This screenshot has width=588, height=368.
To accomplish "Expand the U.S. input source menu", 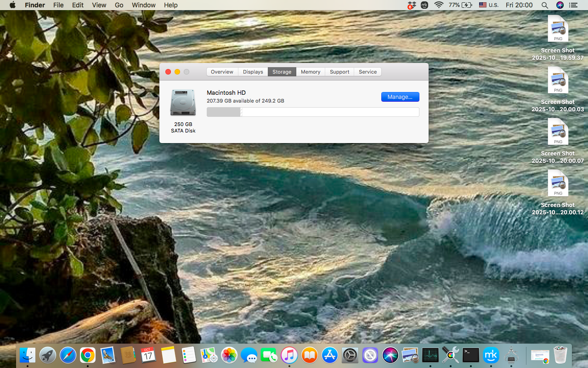I will pos(488,5).
